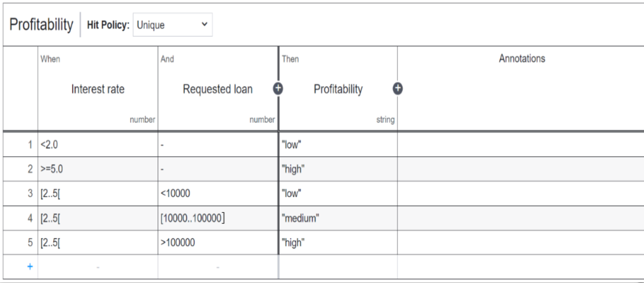This screenshot has height=283, width=644.
Task: Click the Profitability output column header
Action: 338,89
